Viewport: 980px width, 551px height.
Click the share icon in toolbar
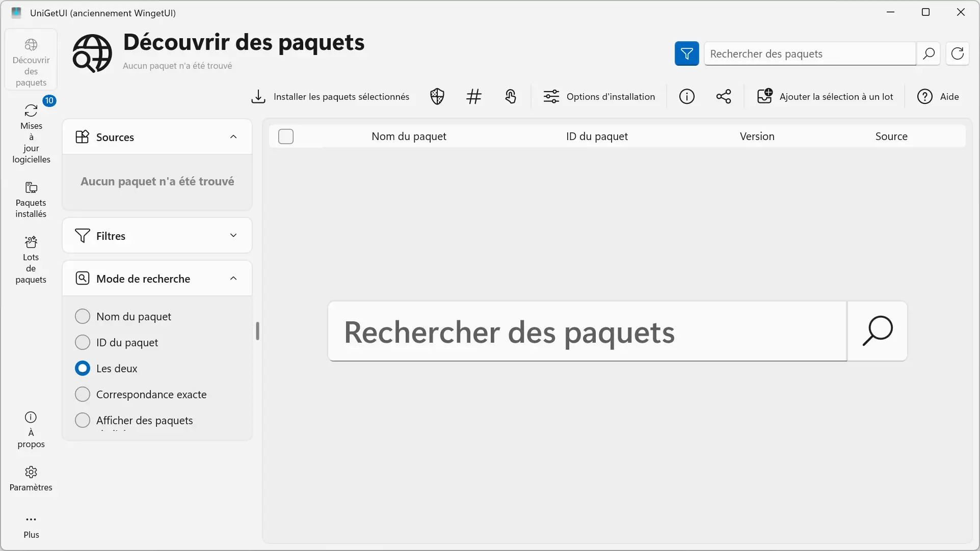[723, 96]
